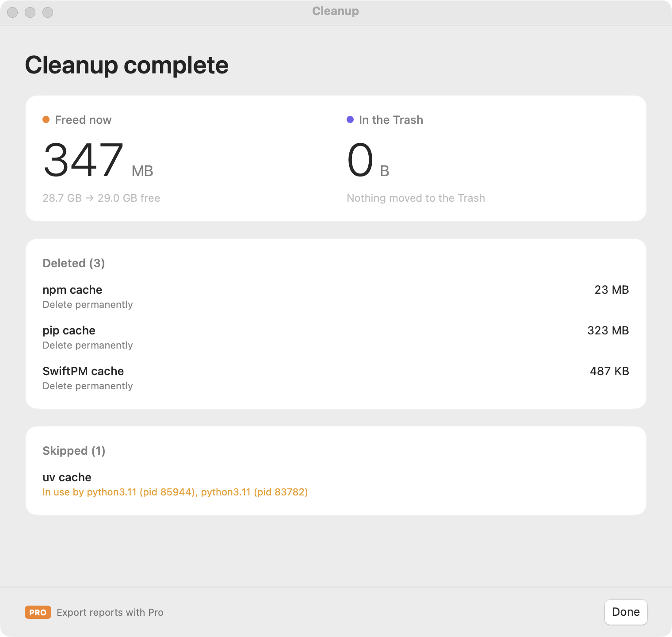This screenshot has width=672, height=637.
Task: Click the Cleanup window title
Action: click(x=336, y=11)
